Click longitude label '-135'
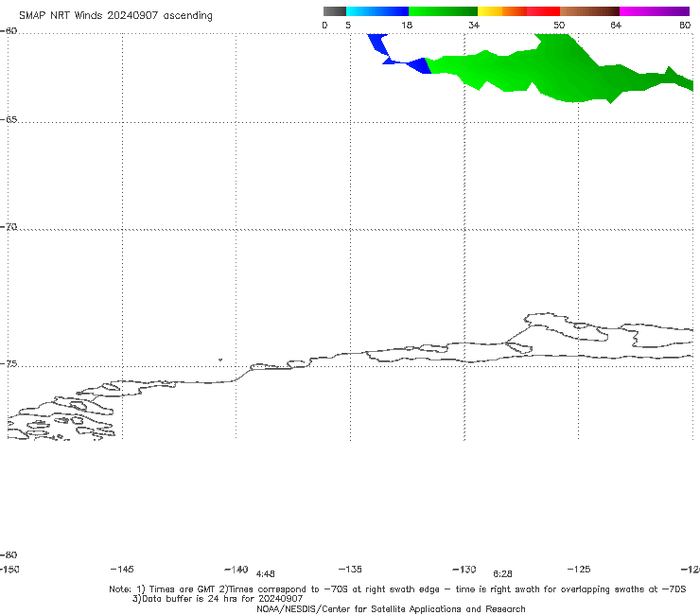 pos(350,569)
